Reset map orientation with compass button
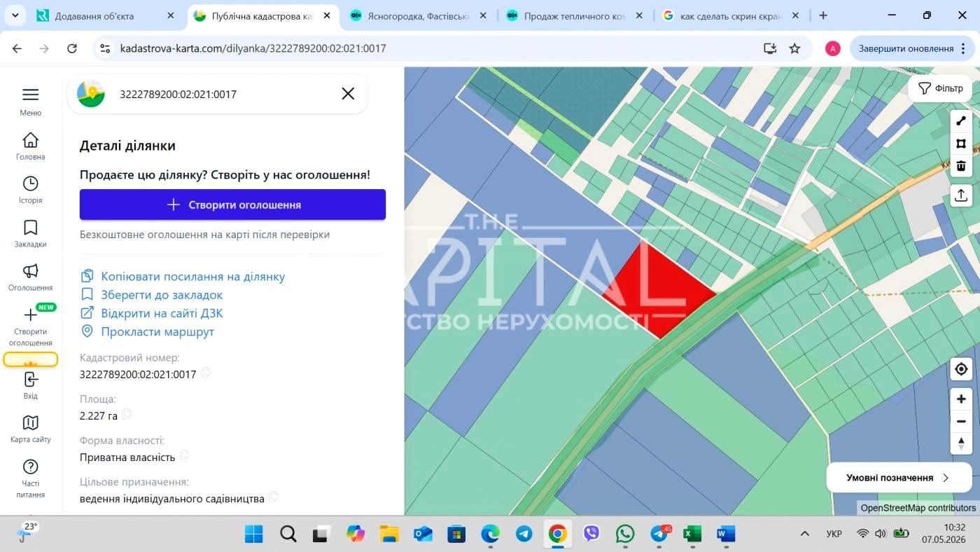The width and height of the screenshot is (980, 552). 961,443
